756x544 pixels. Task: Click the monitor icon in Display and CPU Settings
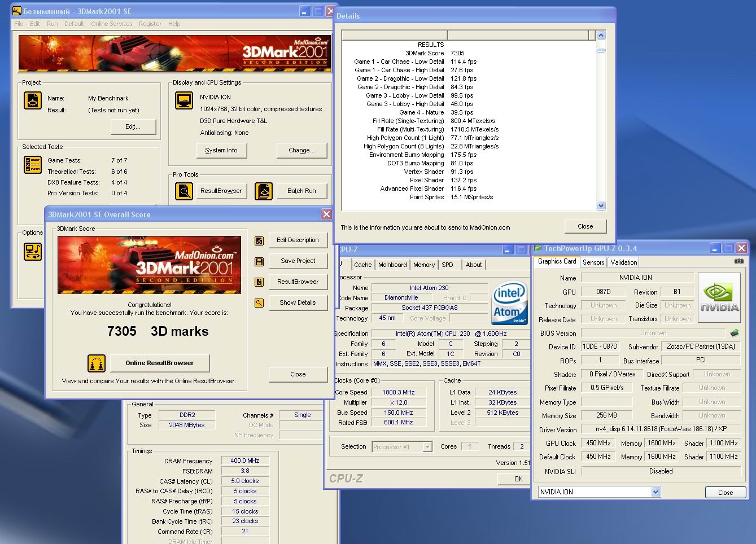[184, 100]
